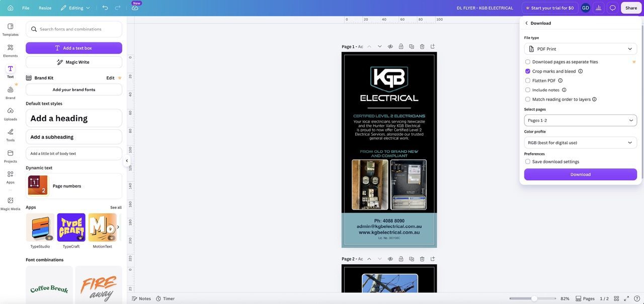Toggle Page 1 visibility eye icon
Screen dimensions: 644x304
[x=390, y=47]
